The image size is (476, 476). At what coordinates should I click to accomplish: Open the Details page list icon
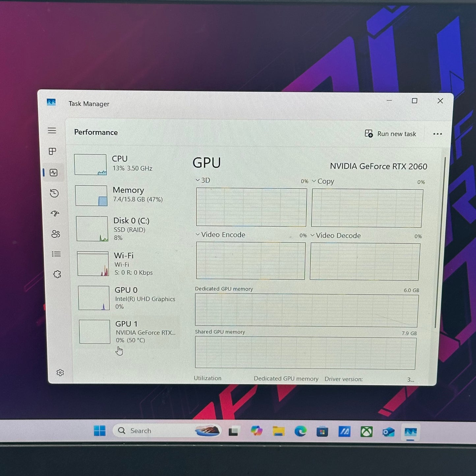pyautogui.click(x=56, y=254)
